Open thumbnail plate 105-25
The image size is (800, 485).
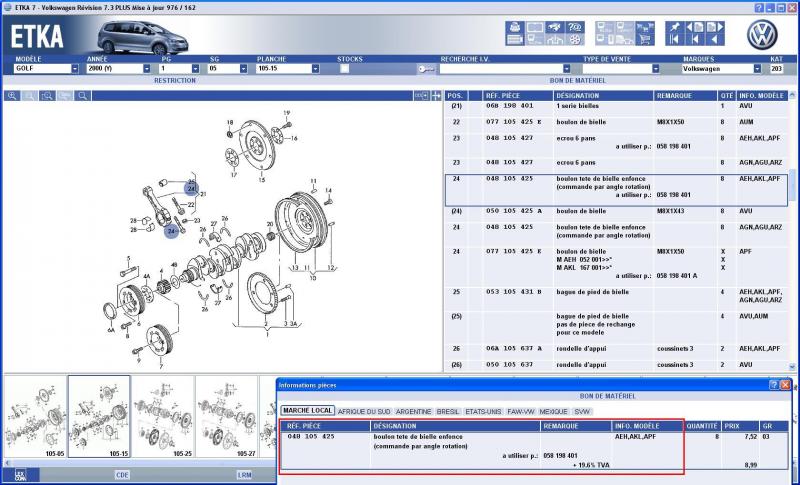click(163, 417)
